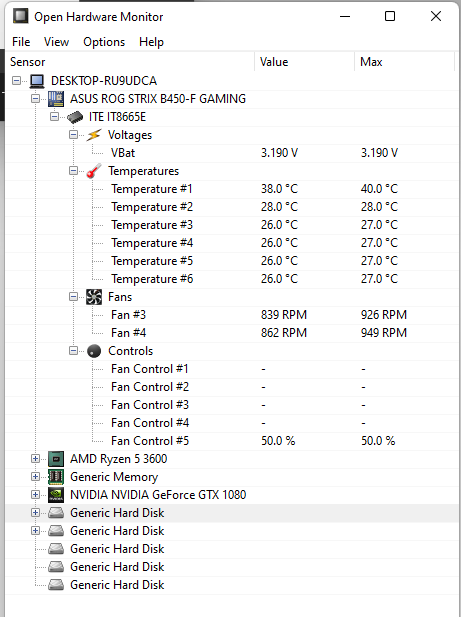Collapse the Temperatures group
The height and width of the screenshot is (617, 461).
pos(73,171)
